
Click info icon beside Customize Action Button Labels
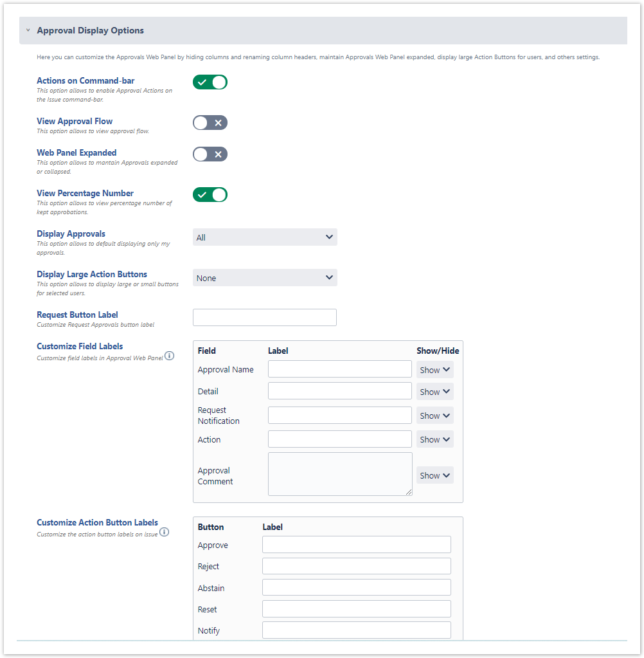165,533
